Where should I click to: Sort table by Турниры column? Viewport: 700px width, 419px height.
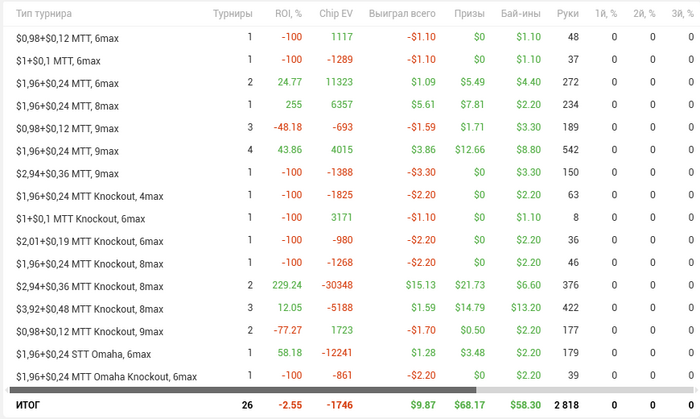click(232, 14)
